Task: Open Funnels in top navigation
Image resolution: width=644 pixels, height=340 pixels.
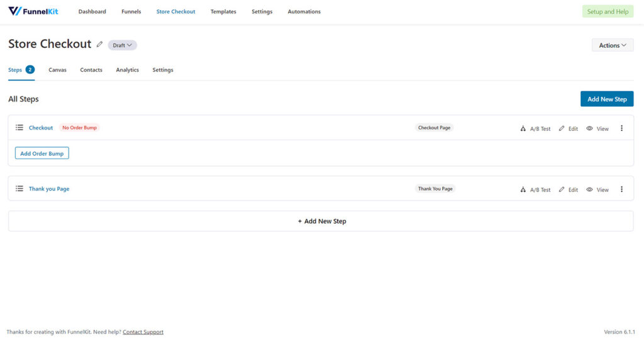Action: [131, 11]
